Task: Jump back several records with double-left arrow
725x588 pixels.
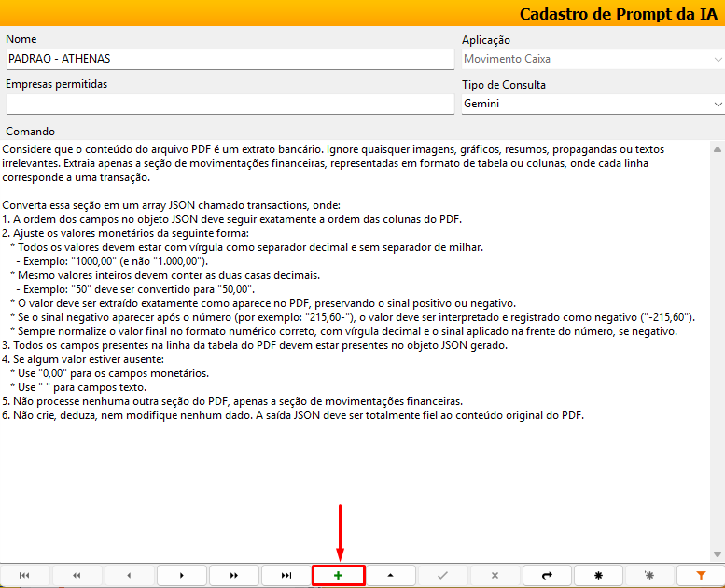Action: point(77,576)
